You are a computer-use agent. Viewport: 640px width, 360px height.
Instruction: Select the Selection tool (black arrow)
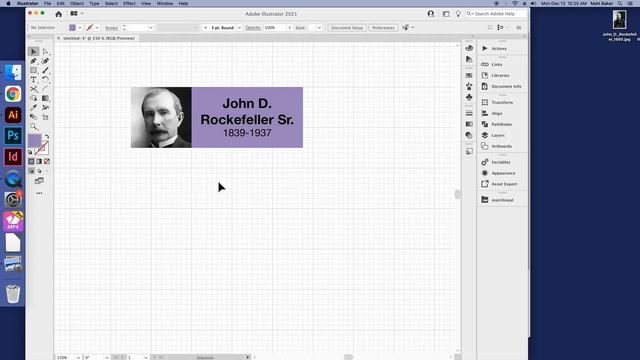[x=33, y=52]
